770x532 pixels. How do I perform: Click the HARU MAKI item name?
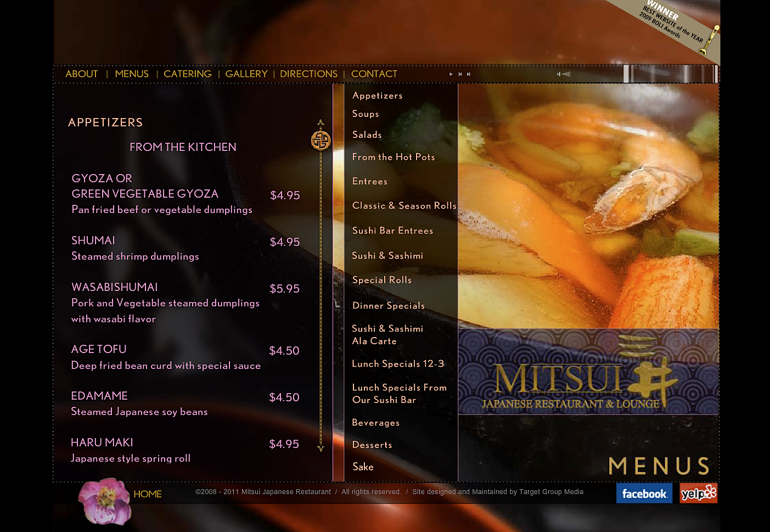tap(102, 443)
